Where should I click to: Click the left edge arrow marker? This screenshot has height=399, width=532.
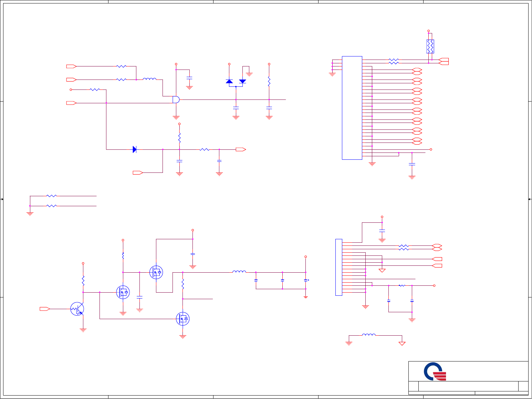click(x=2, y=199)
